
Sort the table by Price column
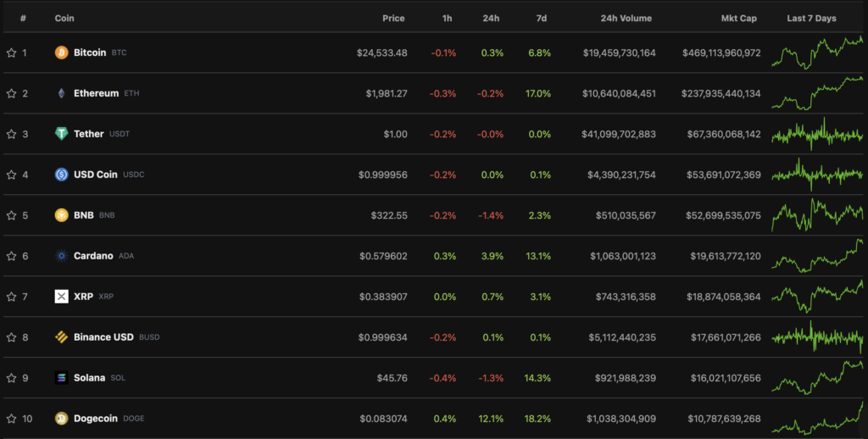393,18
